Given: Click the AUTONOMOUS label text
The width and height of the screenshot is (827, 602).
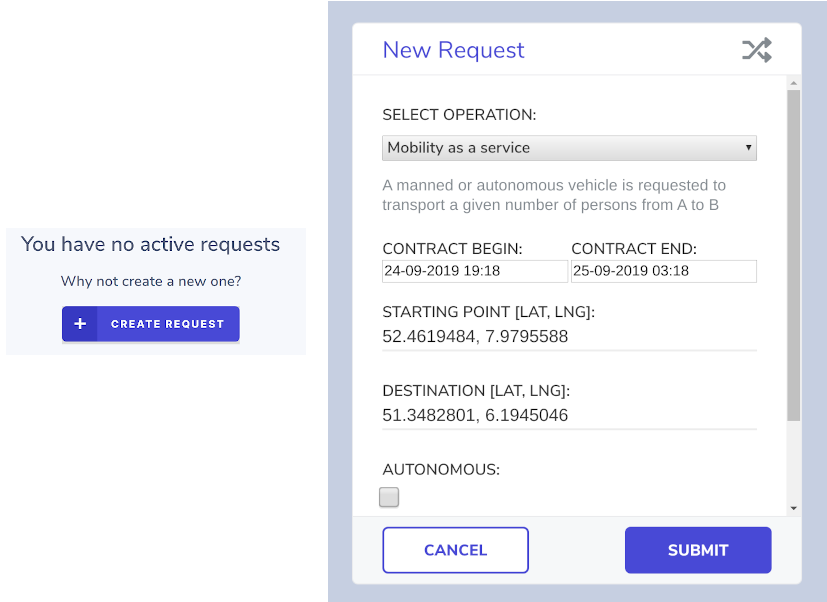Looking at the screenshot, I should (x=441, y=470).
